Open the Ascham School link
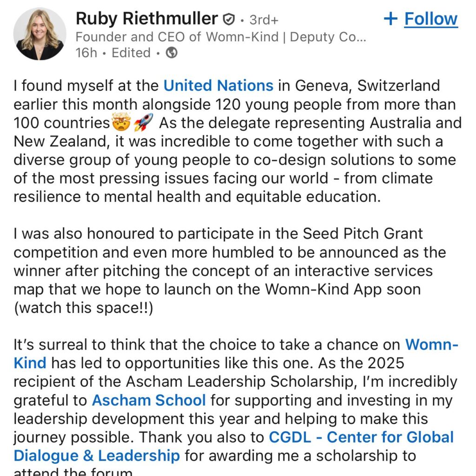The image size is (476, 476). [x=149, y=400]
